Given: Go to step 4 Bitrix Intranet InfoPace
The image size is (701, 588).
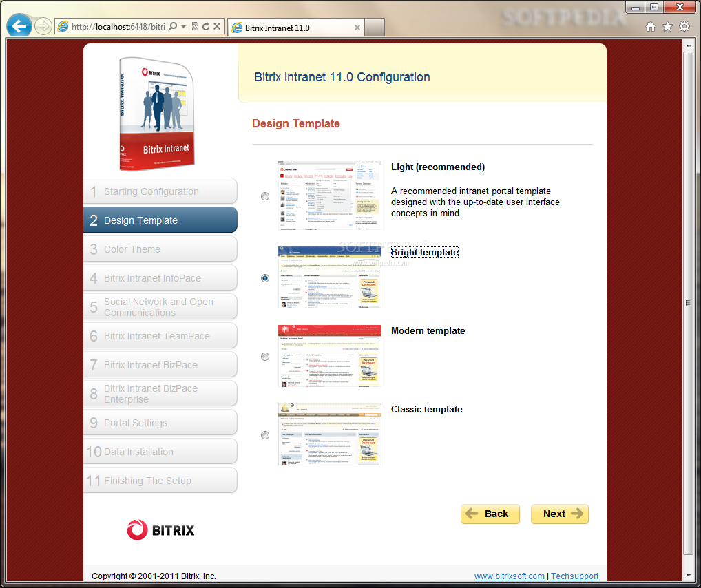Looking at the screenshot, I should [160, 278].
